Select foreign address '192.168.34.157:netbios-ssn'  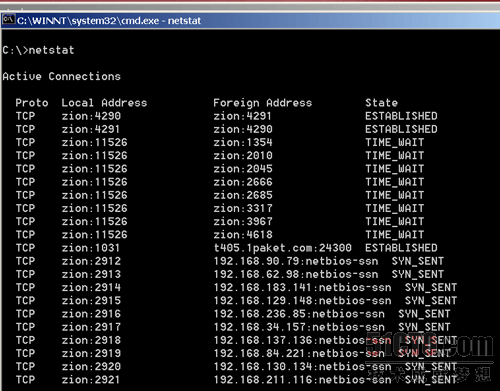pyautogui.click(x=299, y=327)
